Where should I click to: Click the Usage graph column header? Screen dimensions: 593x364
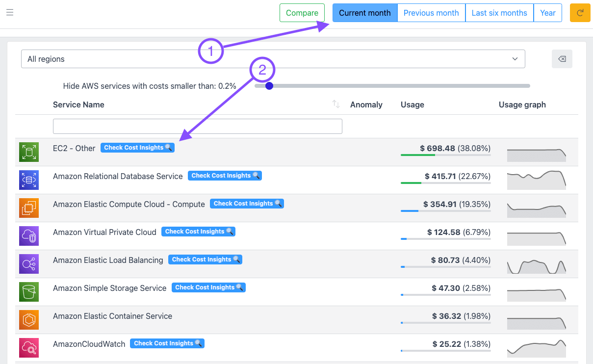point(522,104)
